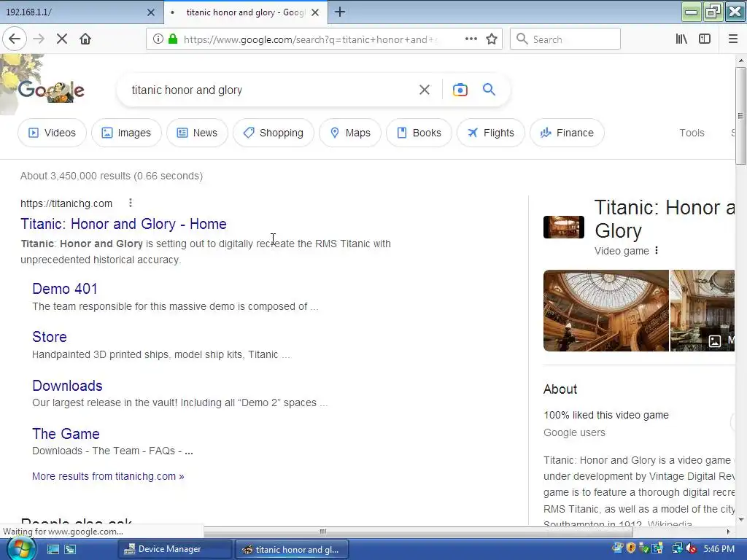Click the green secure connection padlock
Viewport: 747px width, 560px height.
pos(173,39)
